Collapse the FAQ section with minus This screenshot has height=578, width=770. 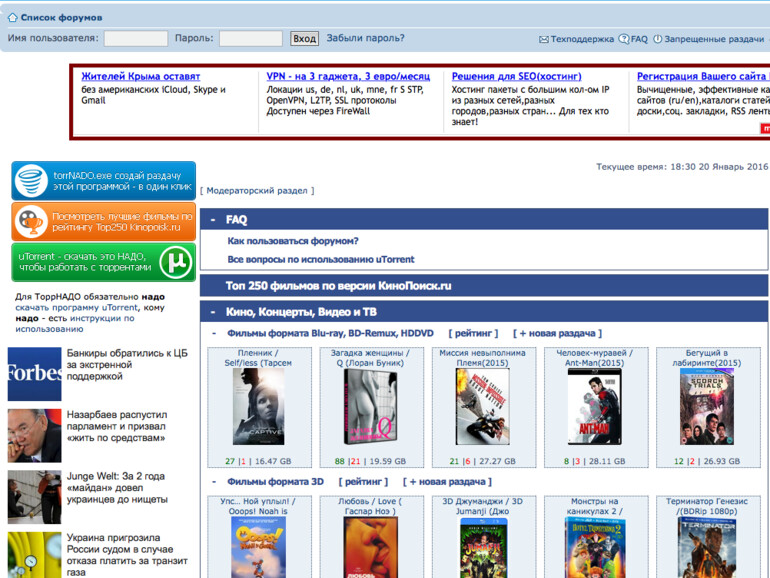213,220
